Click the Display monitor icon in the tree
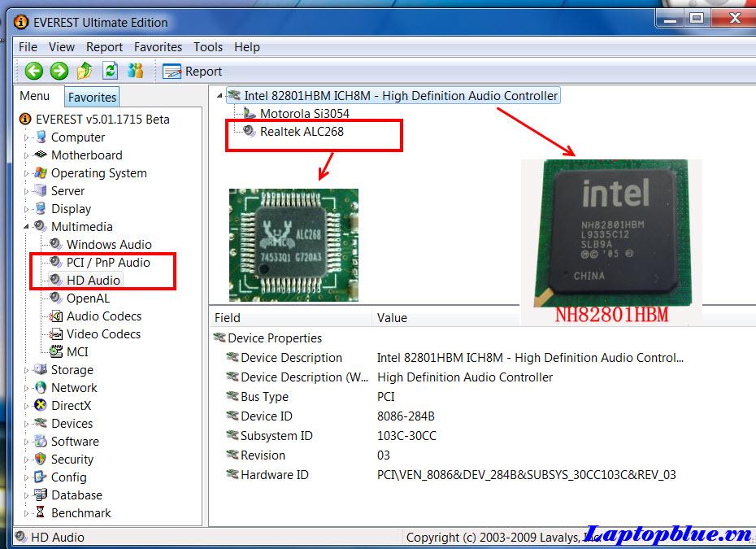 pyautogui.click(x=41, y=208)
